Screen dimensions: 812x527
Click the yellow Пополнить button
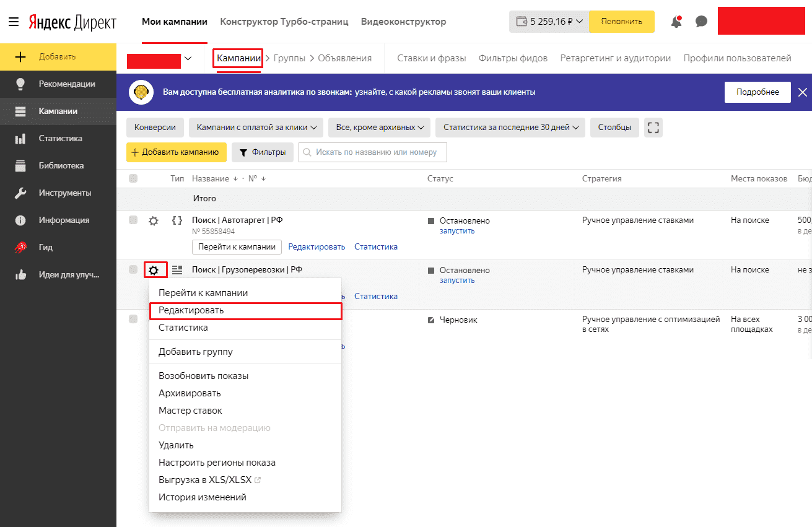622,22
